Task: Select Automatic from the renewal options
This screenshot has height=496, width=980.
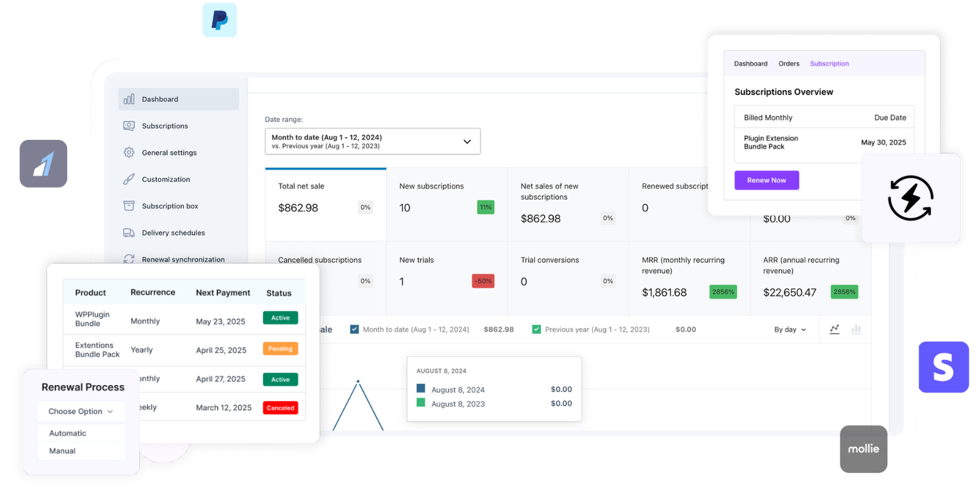Action: click(68, 433)
